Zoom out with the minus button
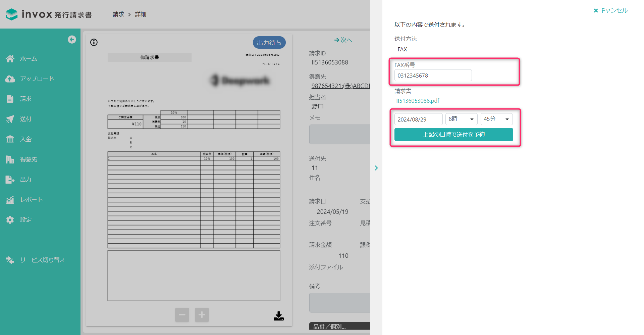This screenshot has height=335, width=644. click(x=182, y=315)
